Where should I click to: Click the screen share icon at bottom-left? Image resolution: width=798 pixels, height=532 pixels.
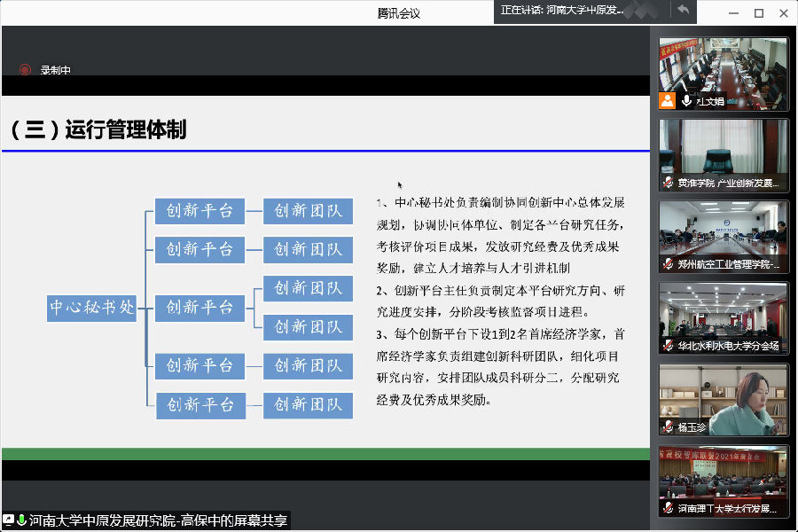(x=8, y=520)
